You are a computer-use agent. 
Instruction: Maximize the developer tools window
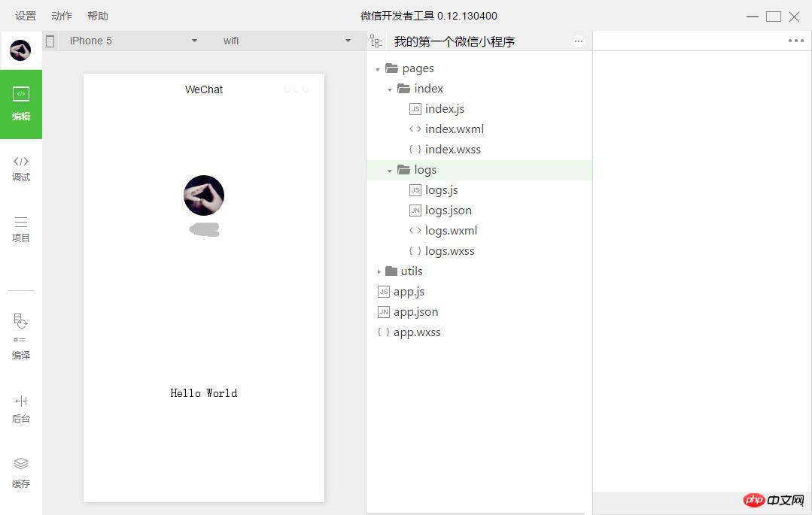click(773, 17)
